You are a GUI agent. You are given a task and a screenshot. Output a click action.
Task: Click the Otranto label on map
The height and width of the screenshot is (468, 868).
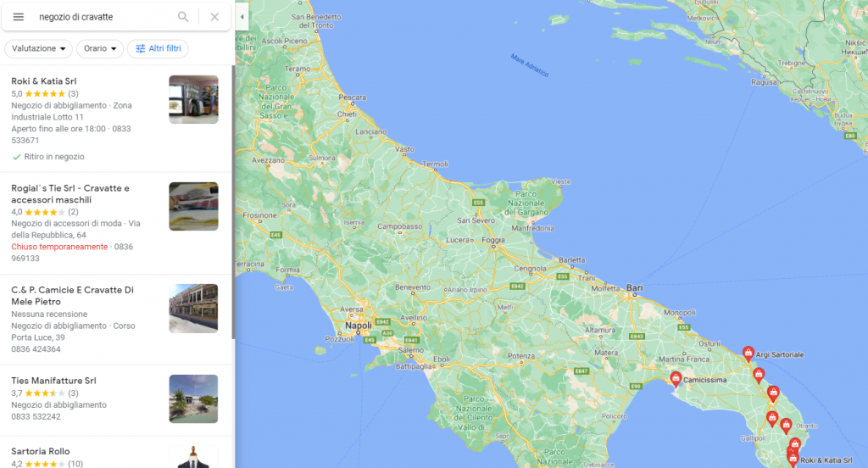[x=807, y=426]
